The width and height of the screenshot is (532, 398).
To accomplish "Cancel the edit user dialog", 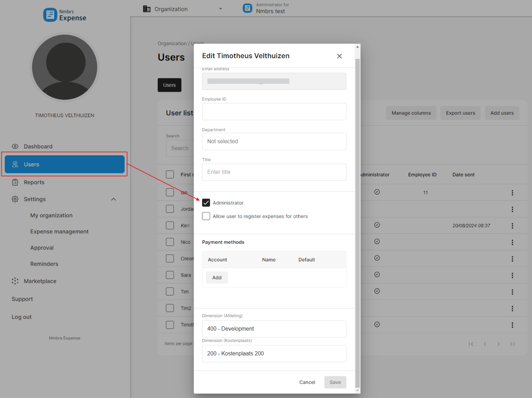I will (x=307, y=382).
